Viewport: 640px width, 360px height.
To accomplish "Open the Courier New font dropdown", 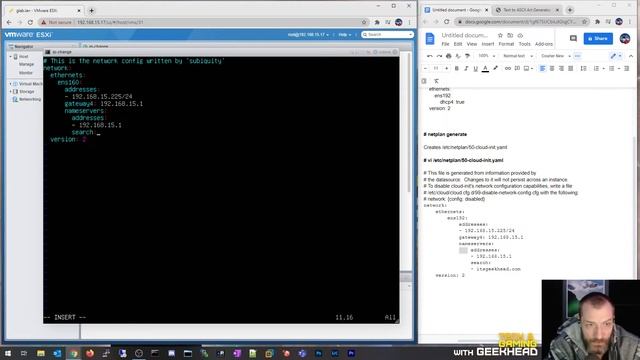I will tap(556, 56).
